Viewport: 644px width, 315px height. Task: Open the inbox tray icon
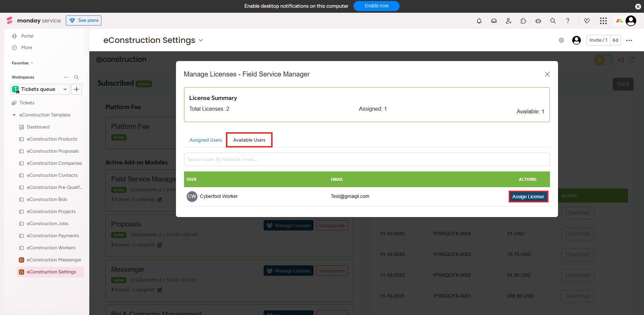coord(494,21)
